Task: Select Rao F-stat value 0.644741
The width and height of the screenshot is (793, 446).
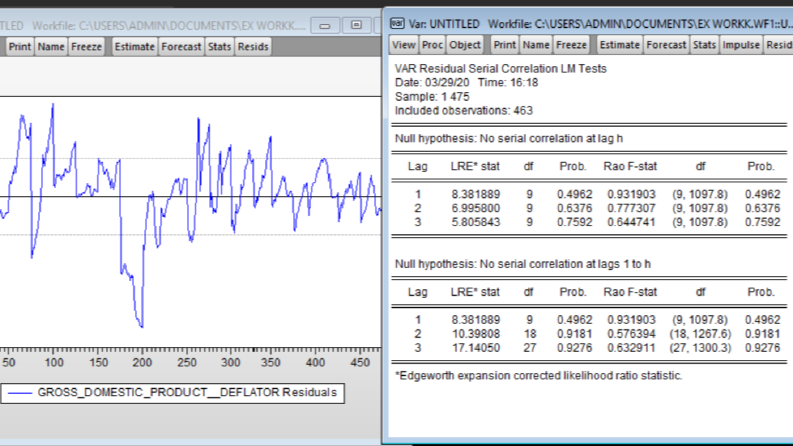Action: pyautogui.click(x=631, y=222)
